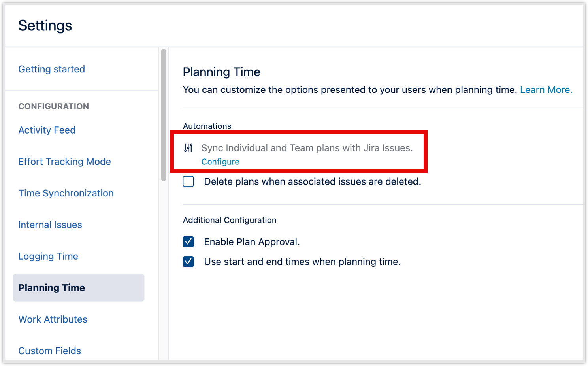Open Getting started in sidebar
This screenshot has width=588, height=366.
point(51,69)
